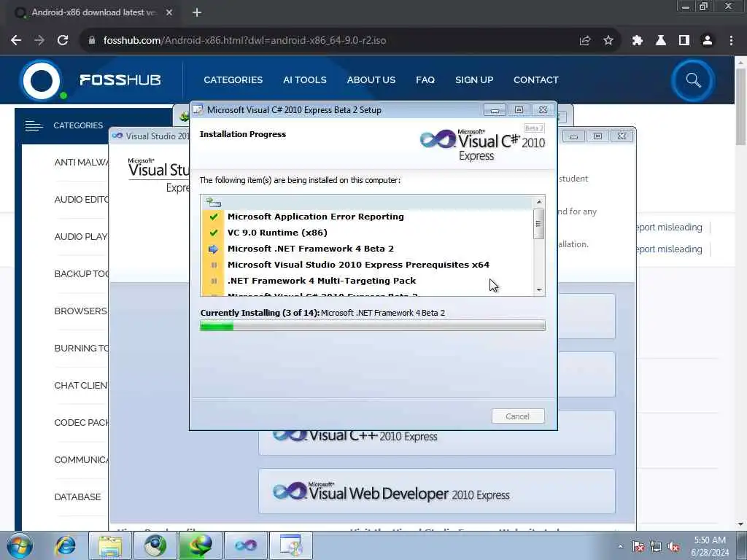
Task: Open Internet Explorer from the taskbar
Action: [x=65, y=545]
